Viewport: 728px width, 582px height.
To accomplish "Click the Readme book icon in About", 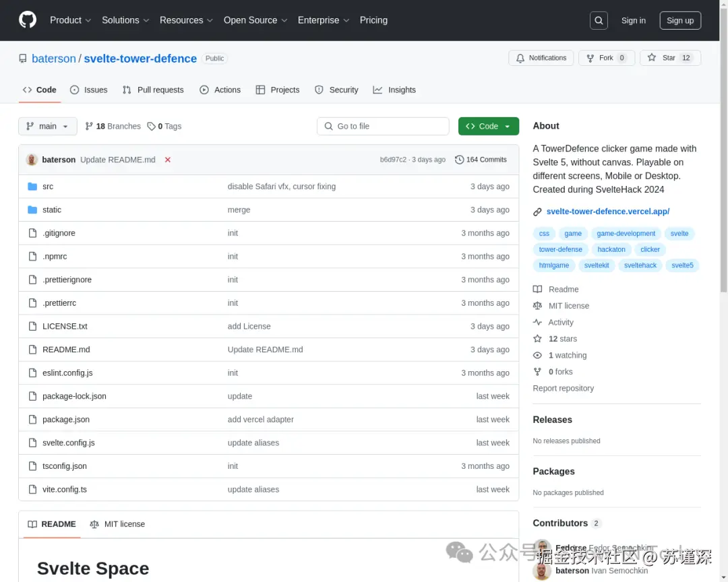I will (537, 289).
